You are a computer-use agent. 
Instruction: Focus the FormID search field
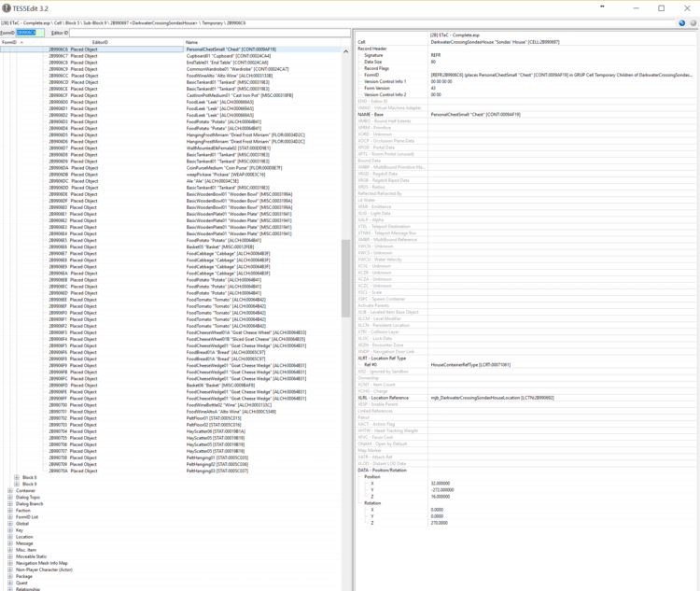31,33
